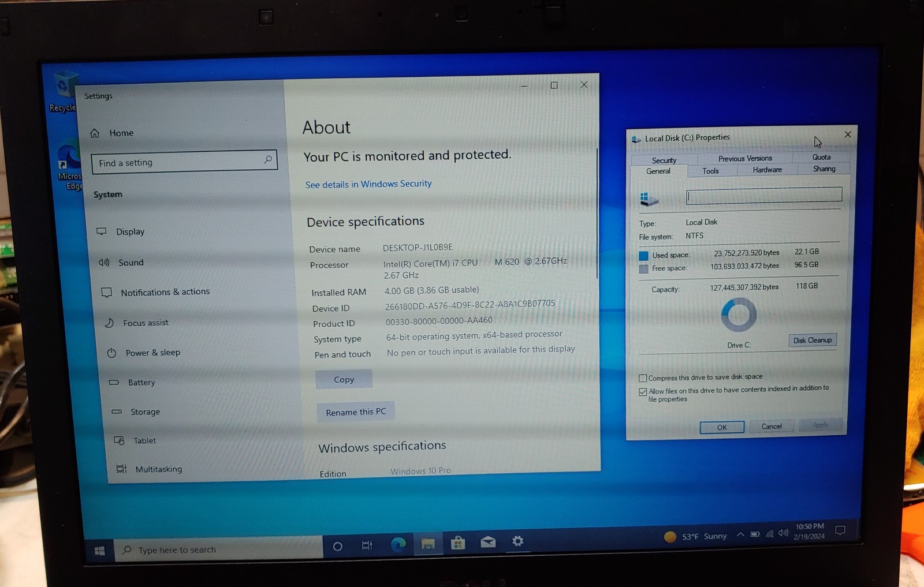Click Capacity value 118 GB
924x587 pixels.
tap(807, 286)
